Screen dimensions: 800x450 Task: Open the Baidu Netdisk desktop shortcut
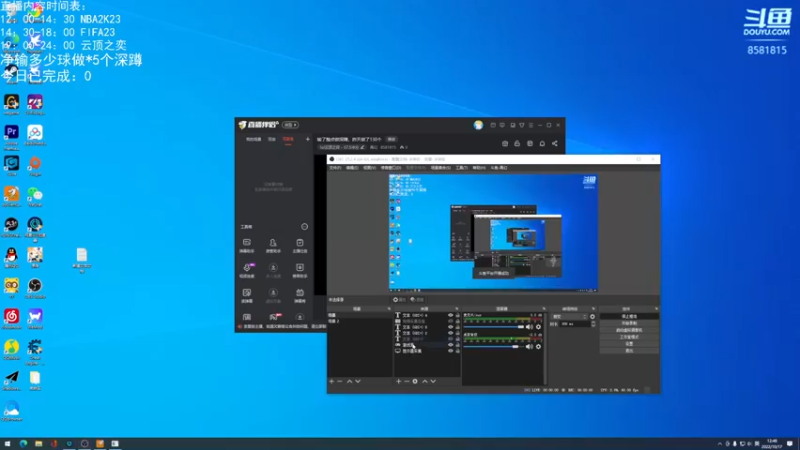click(35, 133)
